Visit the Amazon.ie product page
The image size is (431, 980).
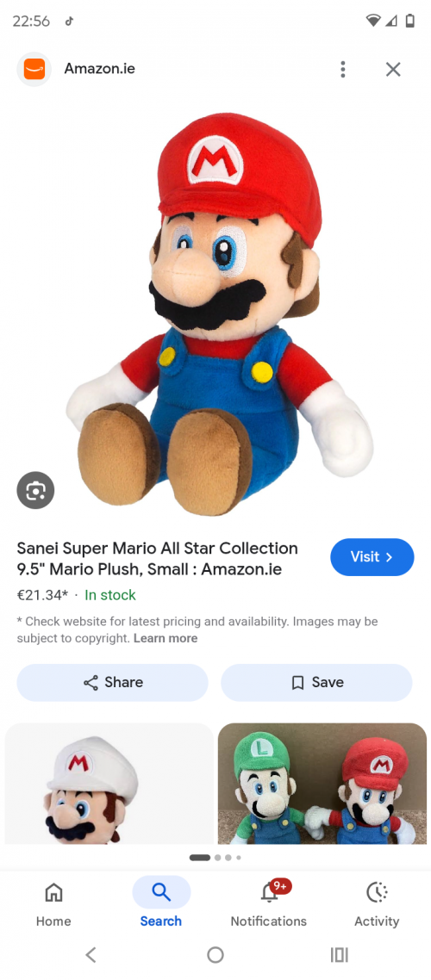point(372,557)
